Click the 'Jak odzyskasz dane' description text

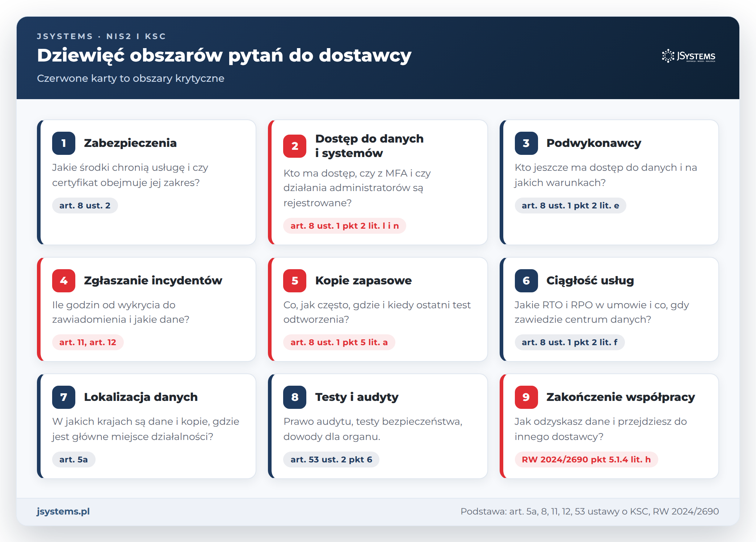pos(601,429)
